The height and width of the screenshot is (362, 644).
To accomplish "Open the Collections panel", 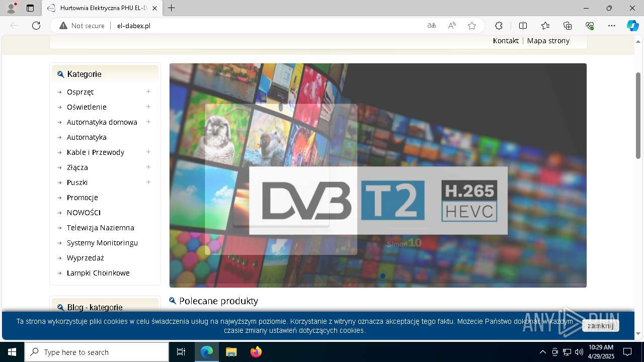I will (x=568, y=26).
